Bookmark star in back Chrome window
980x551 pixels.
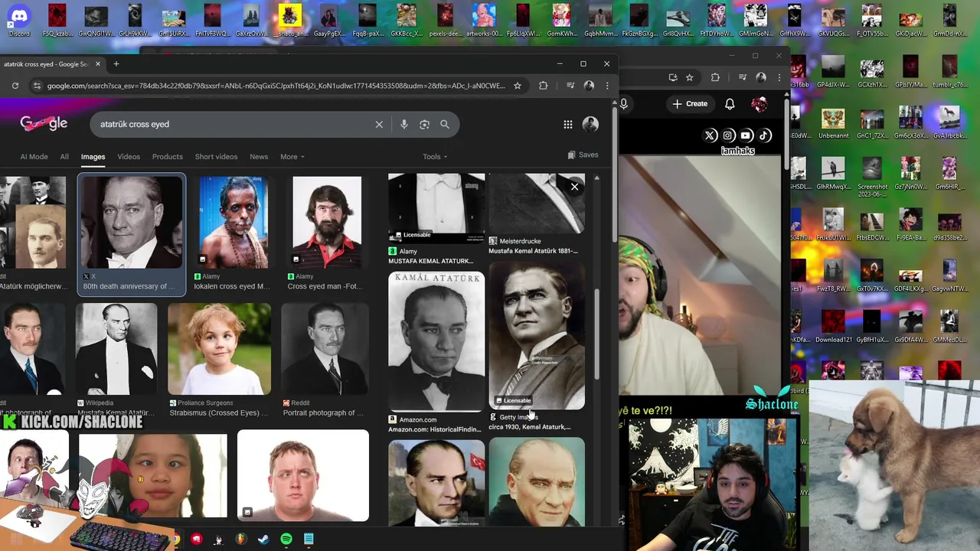pos(690,77)
